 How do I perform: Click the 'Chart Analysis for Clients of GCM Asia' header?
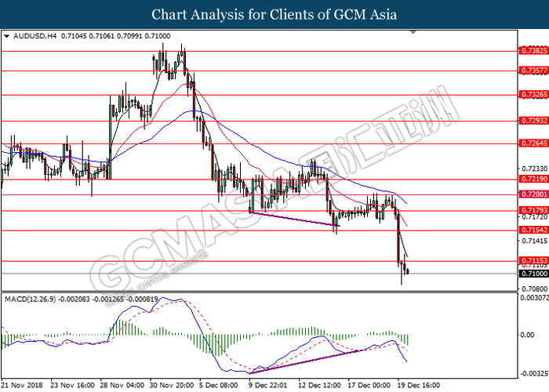coord(274,14)
